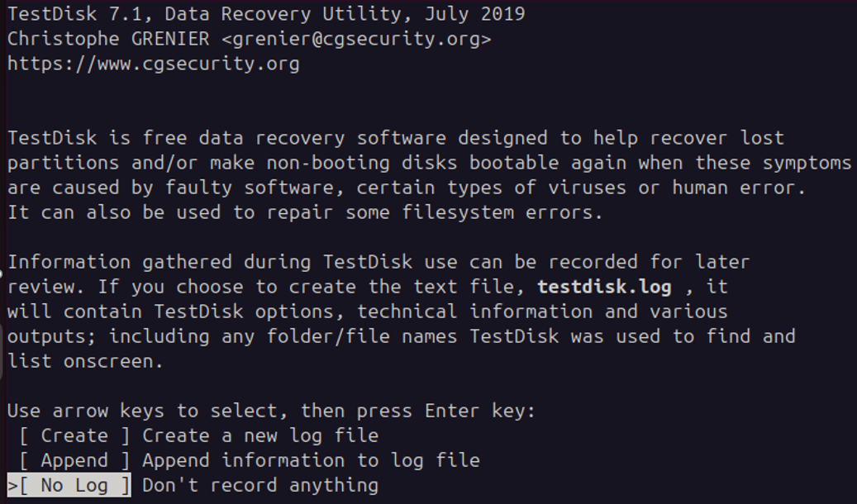Click the grenier@cgsecurity.org email address
This screenshot has width=857, height=504.
coord(356,39)
